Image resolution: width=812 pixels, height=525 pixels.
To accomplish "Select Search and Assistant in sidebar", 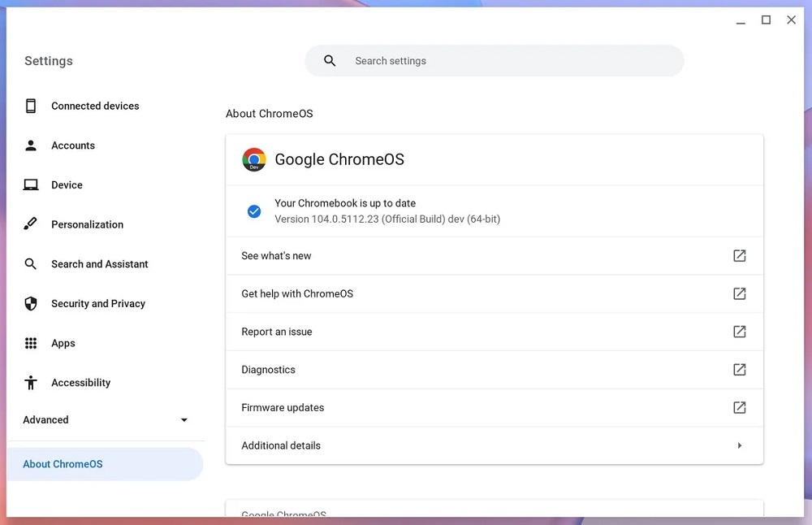I will 99,264.
